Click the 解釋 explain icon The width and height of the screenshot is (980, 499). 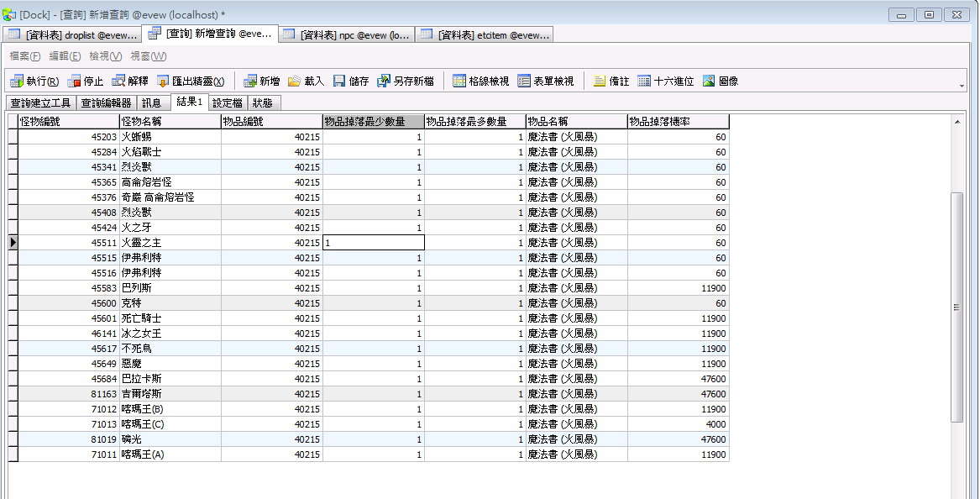tap(131, 81)
